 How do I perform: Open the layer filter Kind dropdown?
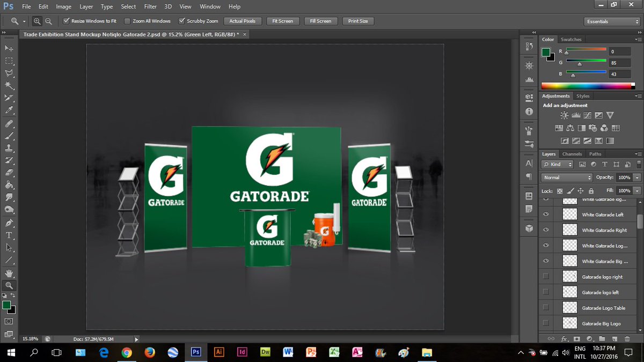pos(558,164)
